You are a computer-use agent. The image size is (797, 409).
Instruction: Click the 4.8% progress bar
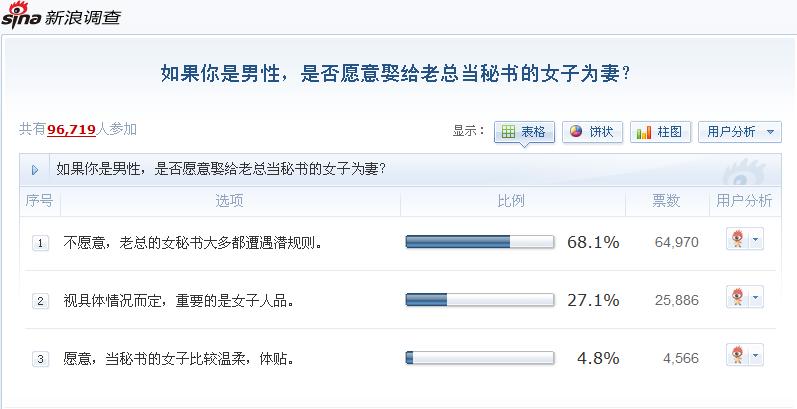[x=479, y=358]
